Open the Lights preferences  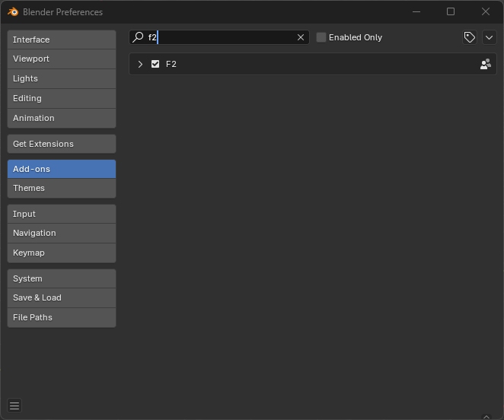coord(62,78)
